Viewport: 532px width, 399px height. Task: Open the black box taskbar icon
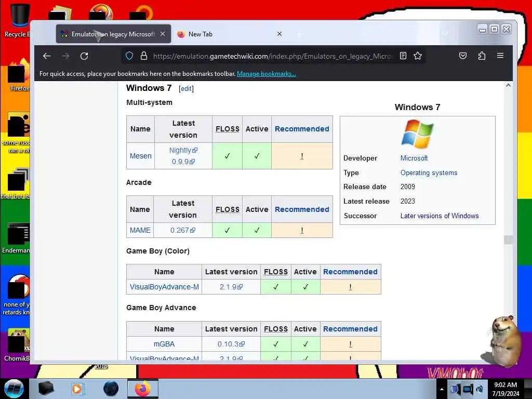tap(46, 389)
